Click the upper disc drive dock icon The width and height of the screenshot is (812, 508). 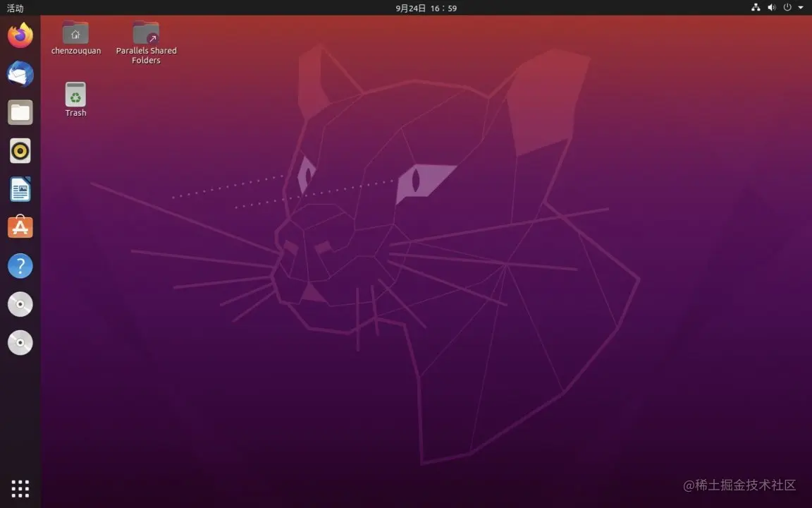coord(20,304)
